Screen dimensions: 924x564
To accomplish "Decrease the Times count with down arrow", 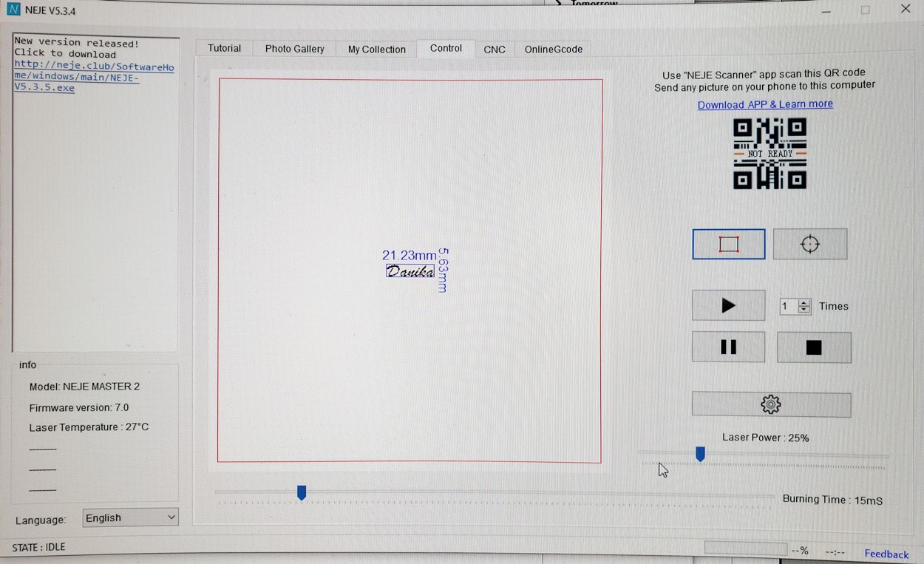I will [x=804, y=310].
